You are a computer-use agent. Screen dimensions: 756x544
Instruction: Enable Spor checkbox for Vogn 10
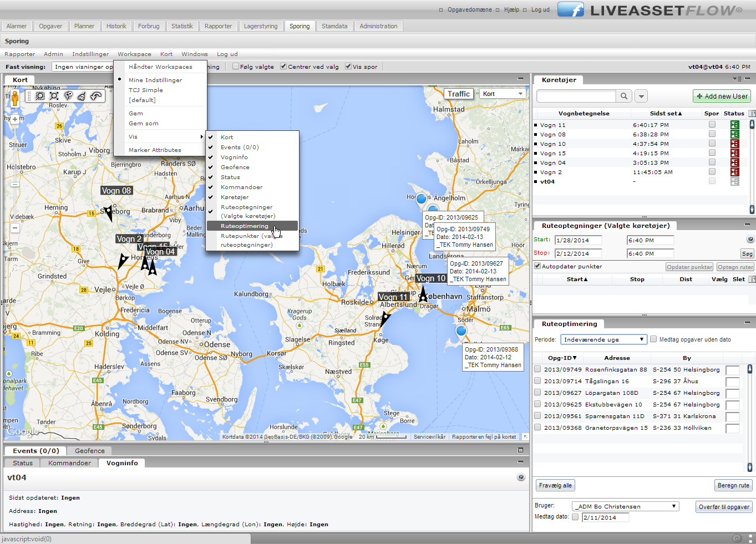712,144
